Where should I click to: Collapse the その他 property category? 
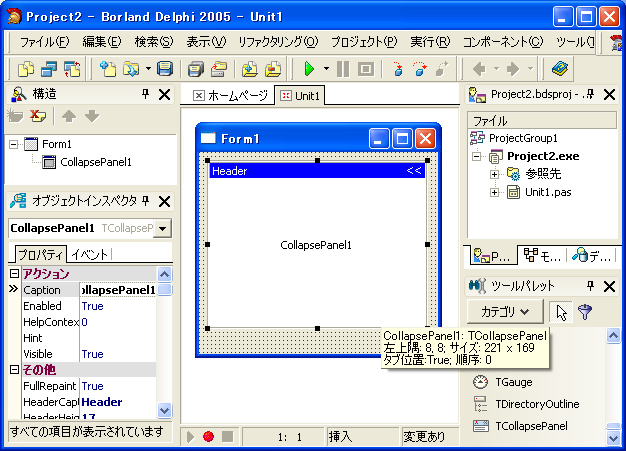pos(14,370)
